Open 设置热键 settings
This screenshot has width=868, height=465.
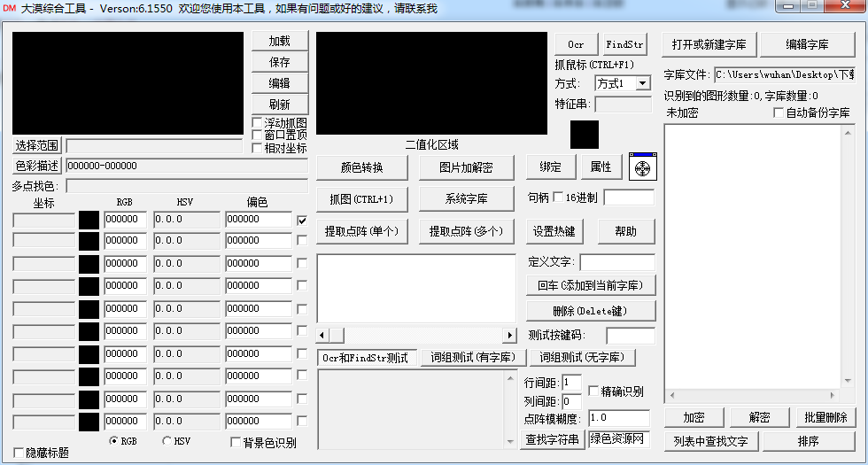click(x=554, y=231)
